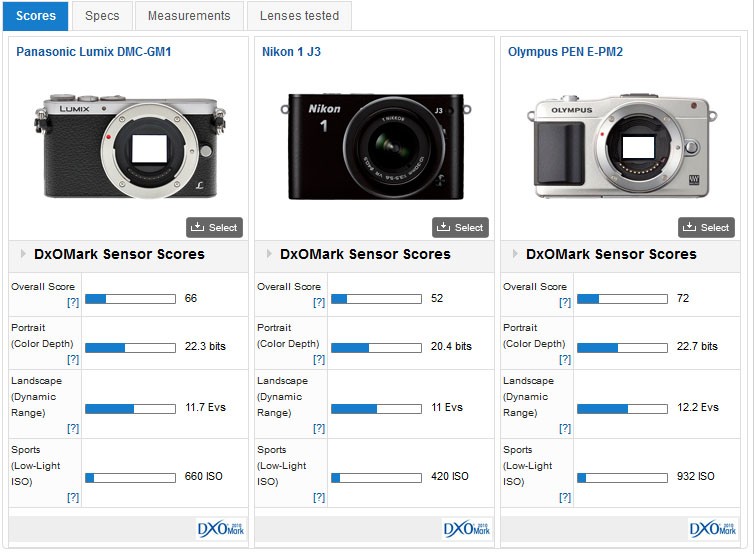Click the '22.3 bits' value
The image size is (754, 554).
coord(205,346)
